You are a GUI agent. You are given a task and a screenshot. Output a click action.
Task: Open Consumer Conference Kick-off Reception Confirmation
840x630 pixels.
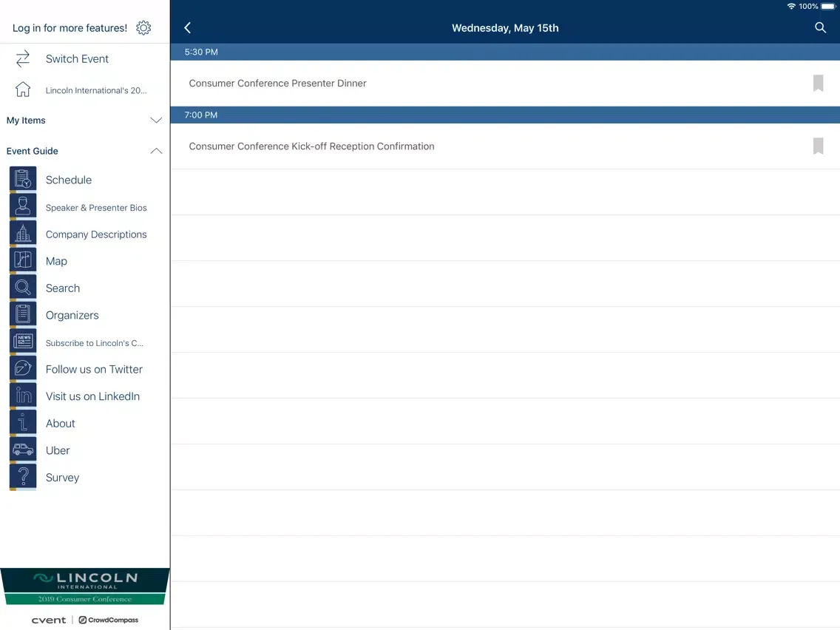pyautogui.click(x=505, y=146)
